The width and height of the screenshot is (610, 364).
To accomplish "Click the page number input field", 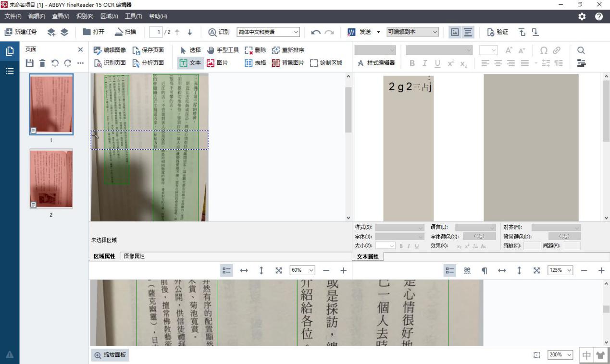I will coord(156,32).
